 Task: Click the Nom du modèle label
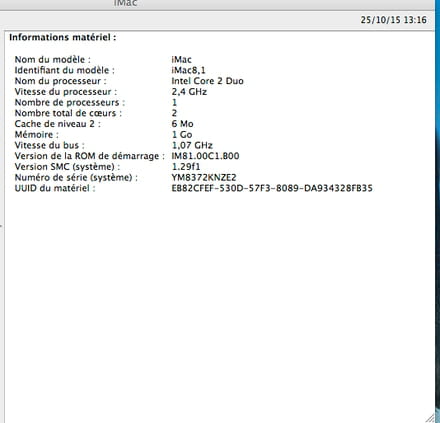coord(53,60)
